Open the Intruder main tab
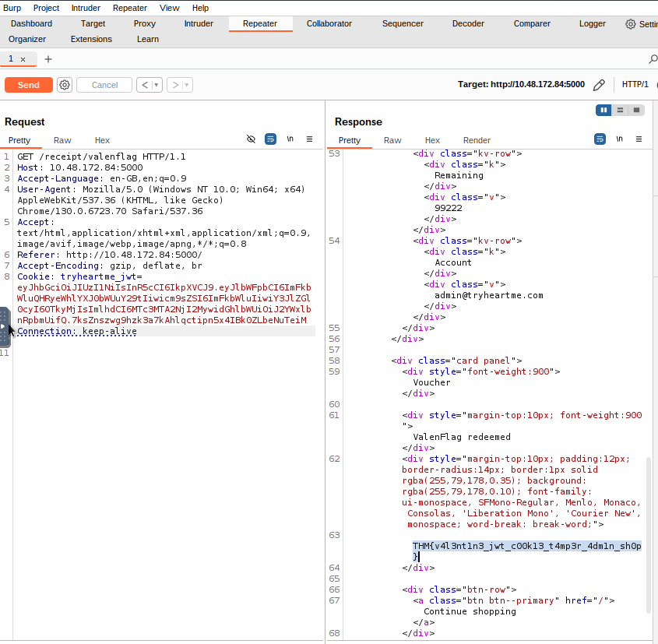 (199, 23)
